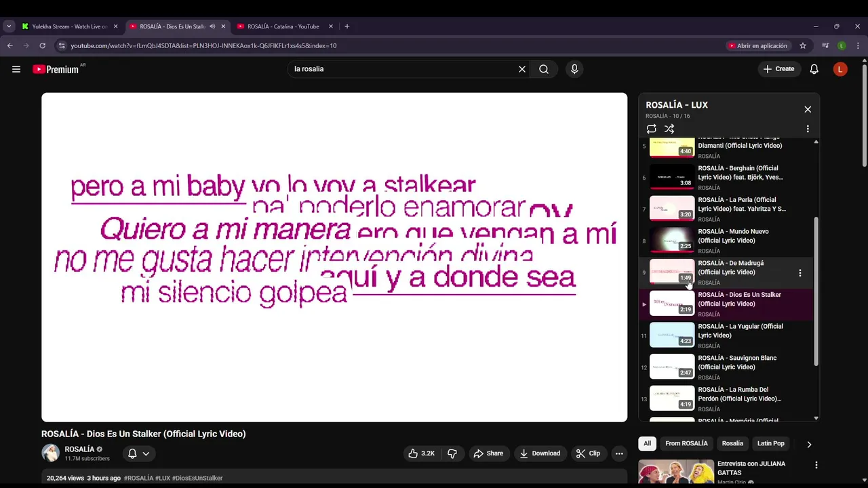Dislike the video with thumbs down

452,453
